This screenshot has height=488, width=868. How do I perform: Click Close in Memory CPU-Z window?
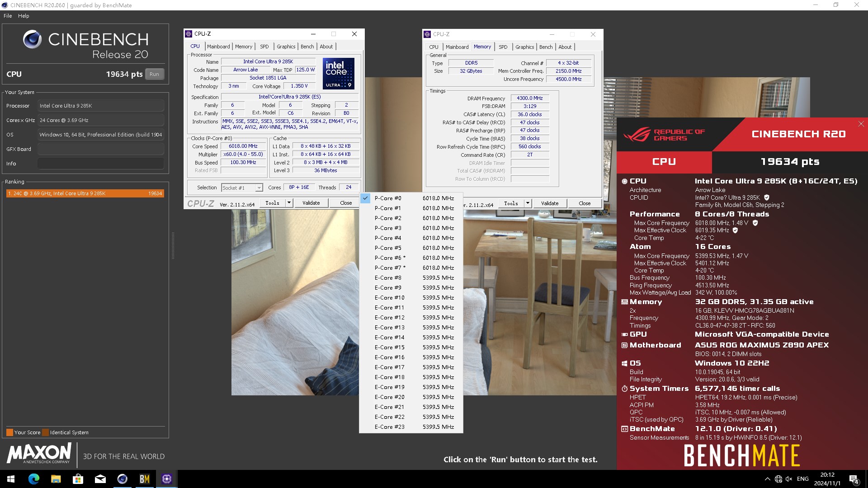coord(585,203)
